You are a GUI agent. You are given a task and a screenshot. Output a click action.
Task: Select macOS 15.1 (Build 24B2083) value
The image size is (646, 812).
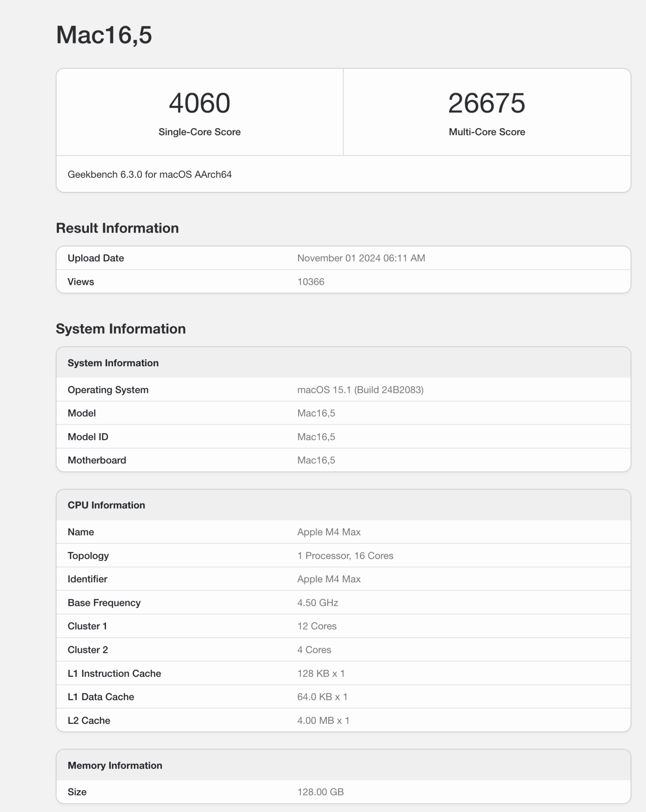coord(360,390)
